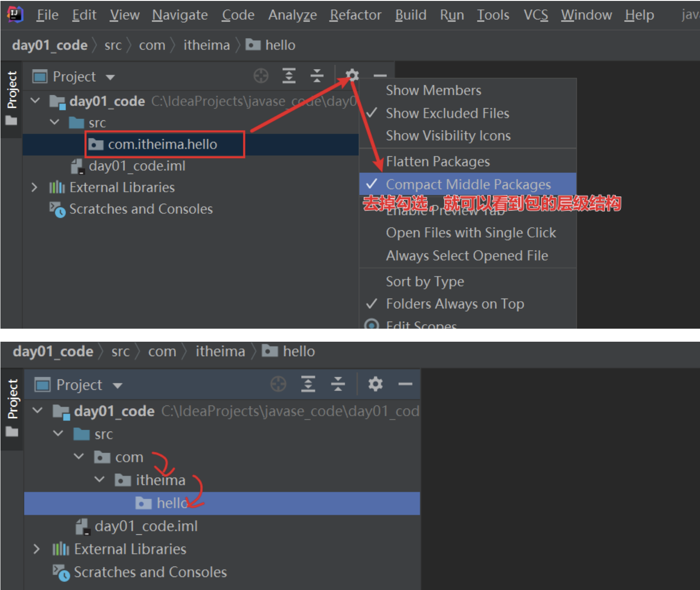The width and height of the screenshot is (700, 590).
Task: Click day01_code in bottom breadcrumb bar
Action: [x=53, y=352]
